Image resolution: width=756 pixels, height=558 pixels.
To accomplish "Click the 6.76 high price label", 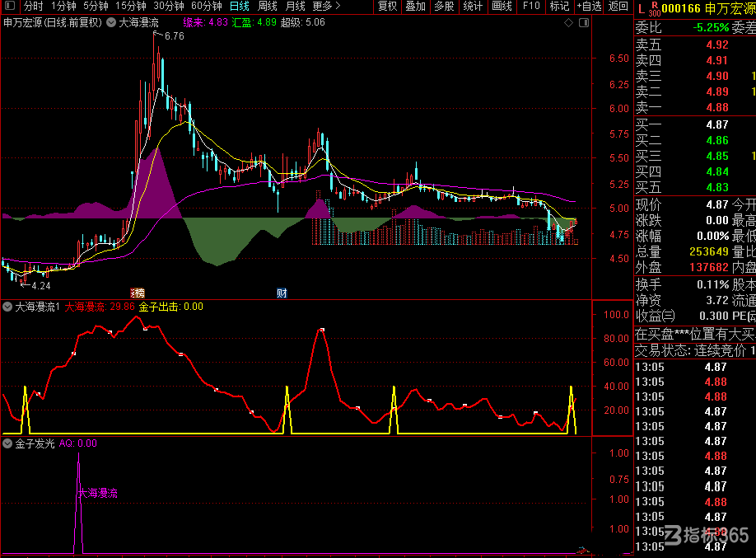I will click(x=174, y=36).
